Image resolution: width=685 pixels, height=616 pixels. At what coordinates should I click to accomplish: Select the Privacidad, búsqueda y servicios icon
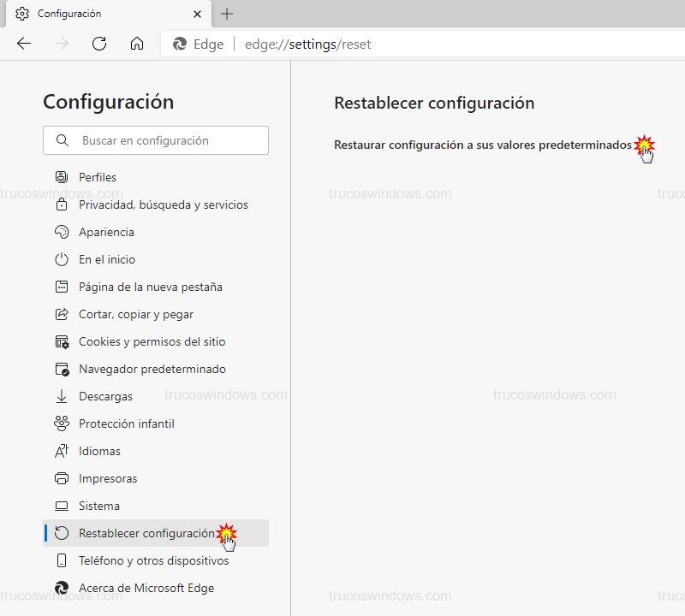click(x=62, y=204)
